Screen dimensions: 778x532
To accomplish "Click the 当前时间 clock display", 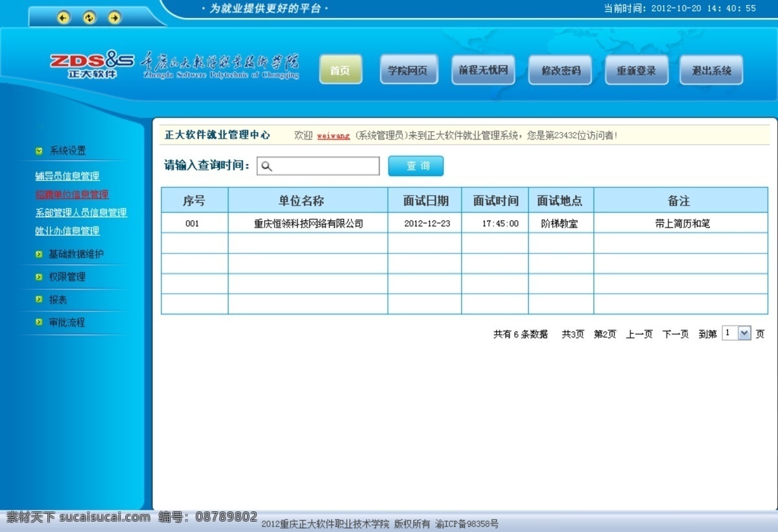I will 680,8.
